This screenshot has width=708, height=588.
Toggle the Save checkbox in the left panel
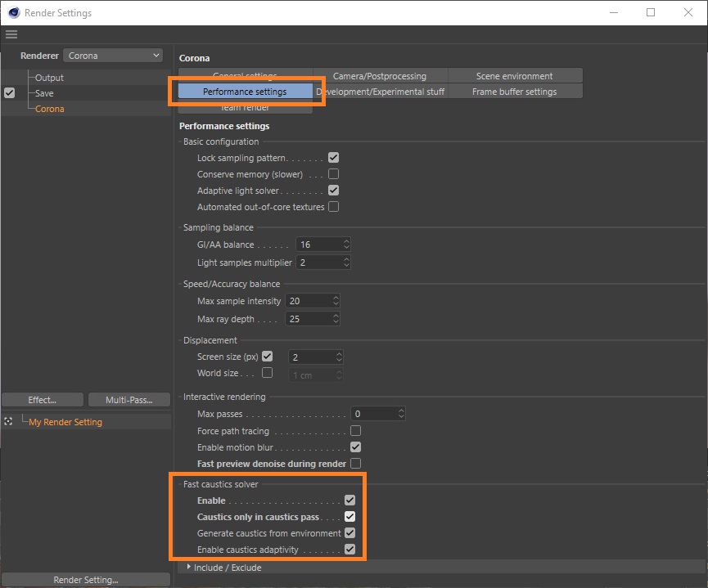click(10, 93)
